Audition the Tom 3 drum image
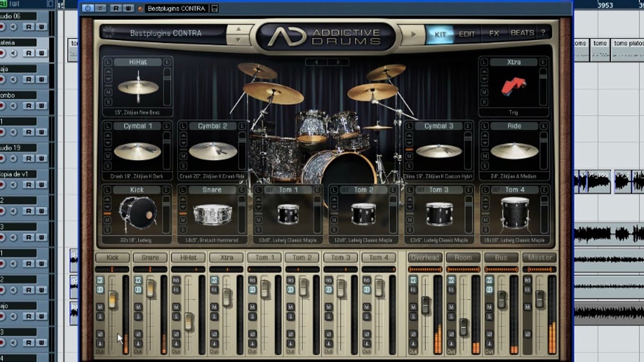The image size is (644, 362). [x=439, y=214]
